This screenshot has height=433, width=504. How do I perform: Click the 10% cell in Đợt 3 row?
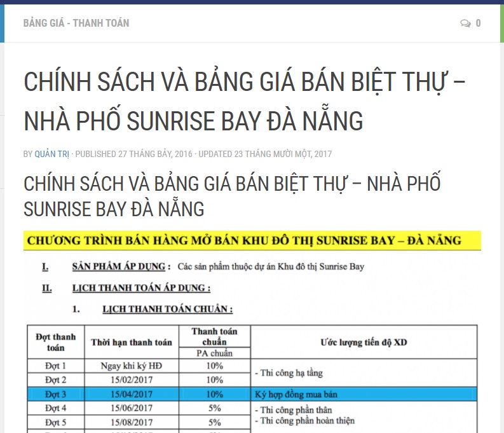pos(214,394)
